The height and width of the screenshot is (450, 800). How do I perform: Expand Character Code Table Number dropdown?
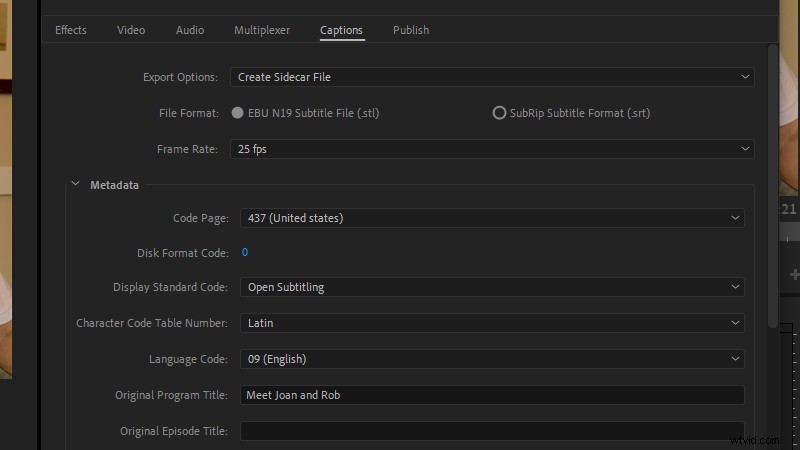pos(492,323)
